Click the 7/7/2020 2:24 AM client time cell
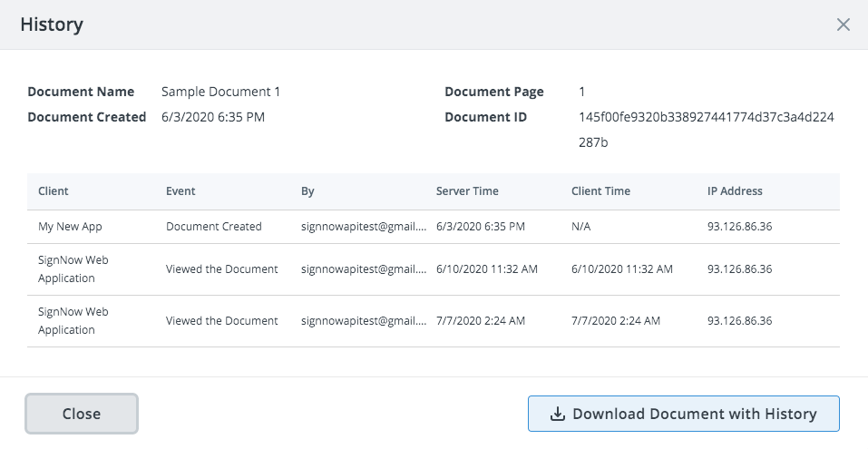 click(616, 321)
